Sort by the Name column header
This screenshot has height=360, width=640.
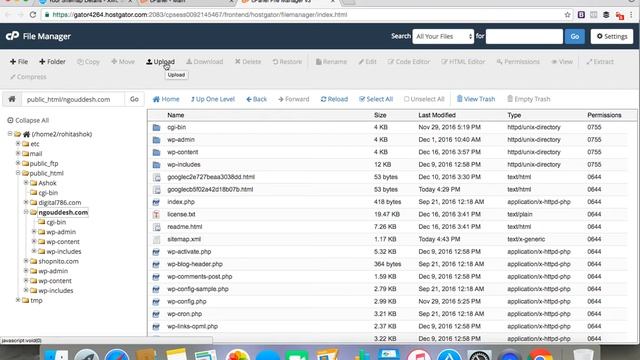(176, 115)
